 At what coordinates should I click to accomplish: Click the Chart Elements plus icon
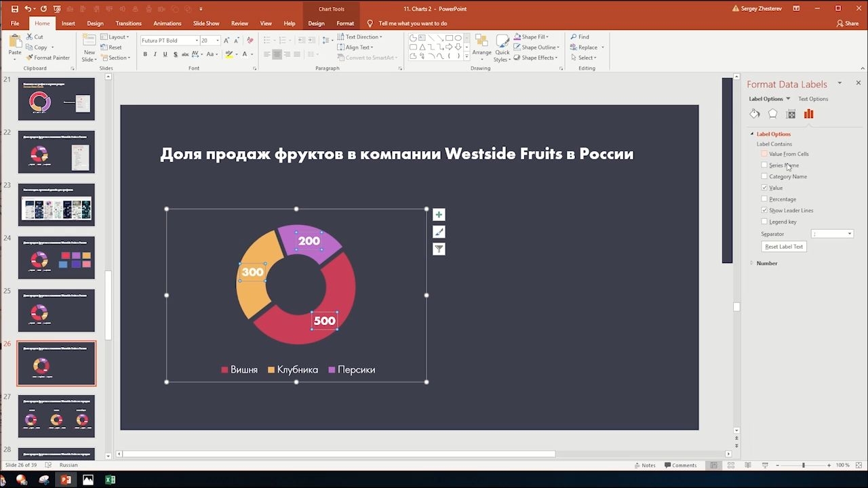point(439,215)
